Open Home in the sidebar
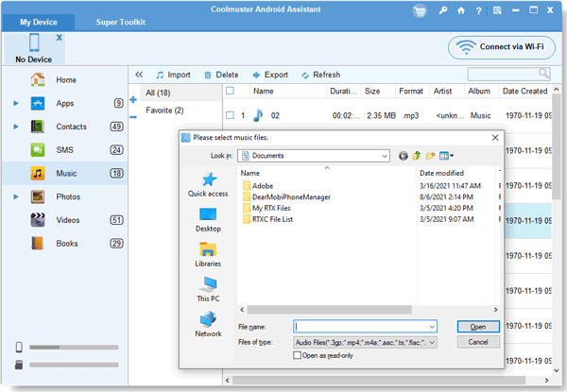Image resolution: width=567 pixels, height=392 pixels. click(x=65, y=80)
